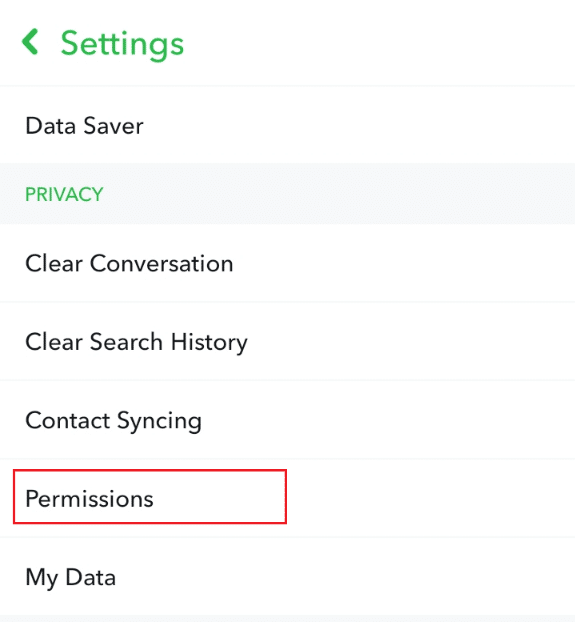The width and height of the screenshot is (575, 622).
Task: Open the Contact Syncing settings
Action: 288,420
